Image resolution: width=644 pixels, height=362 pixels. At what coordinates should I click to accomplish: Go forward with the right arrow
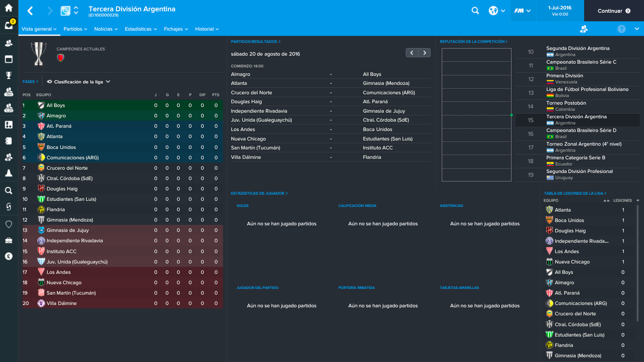[x=50, y=10]
